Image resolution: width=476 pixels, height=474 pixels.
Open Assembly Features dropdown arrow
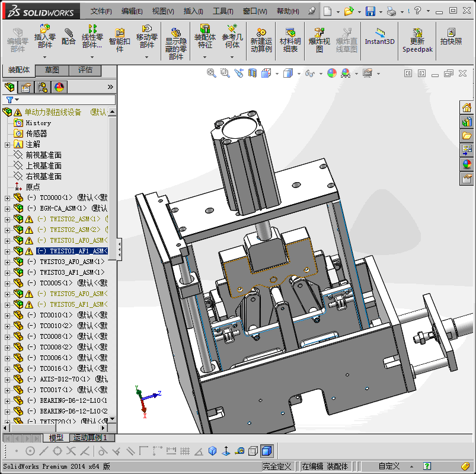pos(205,57)
